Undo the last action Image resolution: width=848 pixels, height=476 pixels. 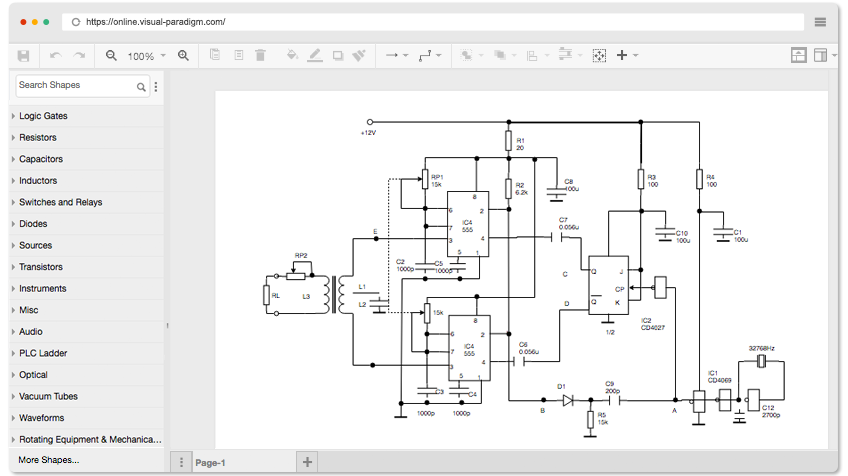pyautogui.click(x=55, y=56)
